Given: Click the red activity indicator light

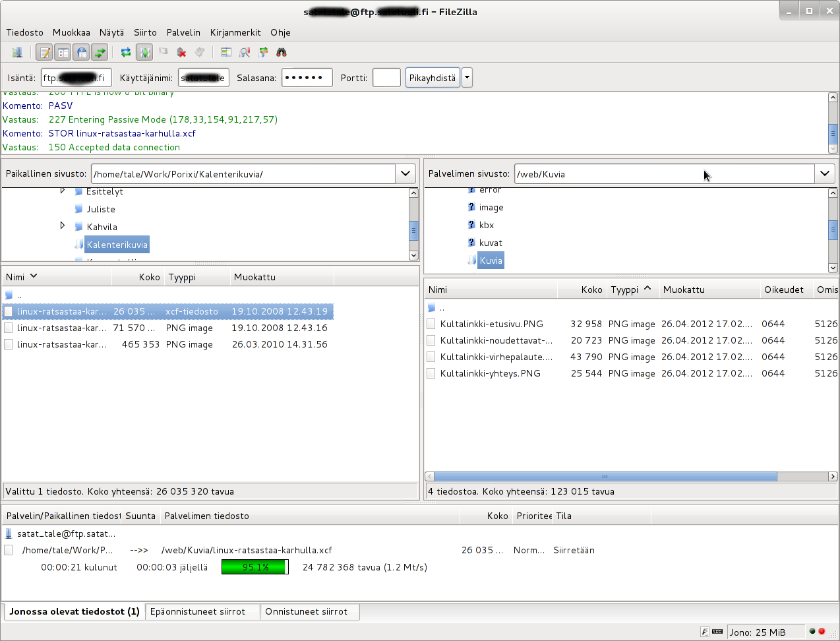Looking at the screenshot, I should tap(822, 631).
